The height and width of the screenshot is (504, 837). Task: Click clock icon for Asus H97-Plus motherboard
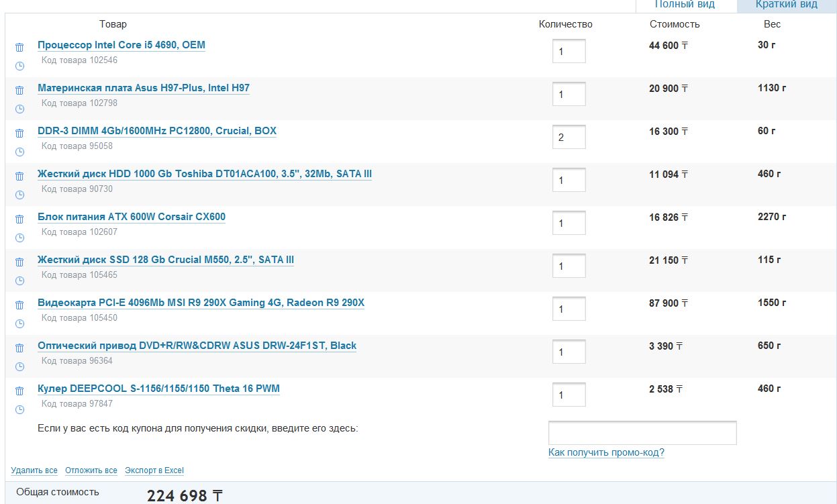(19, 109)
